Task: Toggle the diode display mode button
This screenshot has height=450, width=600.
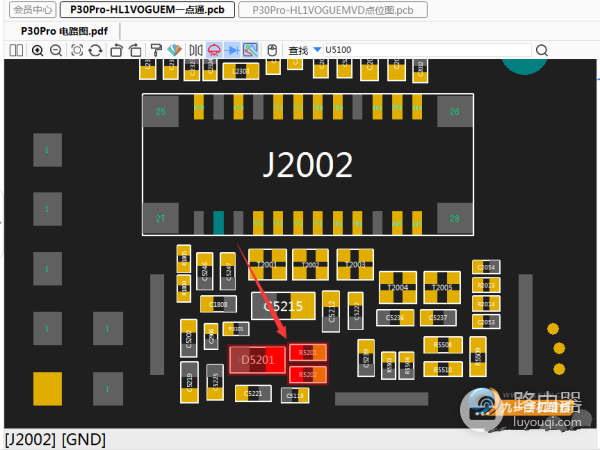Action: pyautogui.click(x=232, y=50)
